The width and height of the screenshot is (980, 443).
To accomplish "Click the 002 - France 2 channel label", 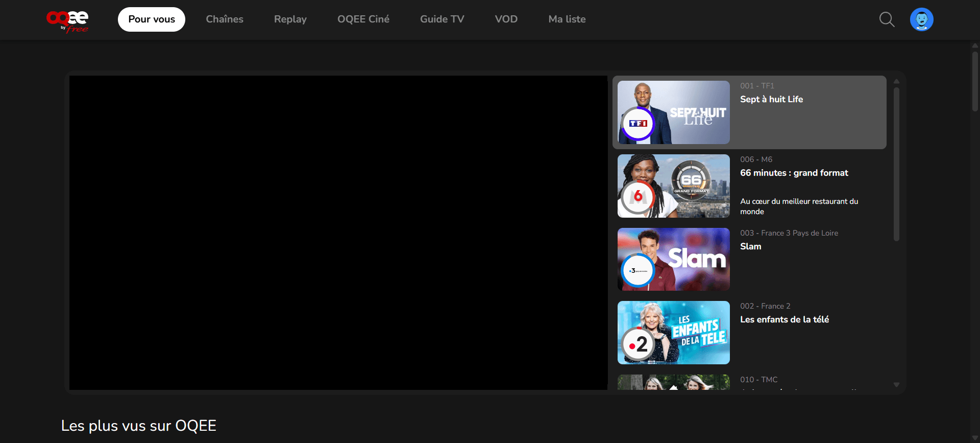I will click(x=765, y=306).
